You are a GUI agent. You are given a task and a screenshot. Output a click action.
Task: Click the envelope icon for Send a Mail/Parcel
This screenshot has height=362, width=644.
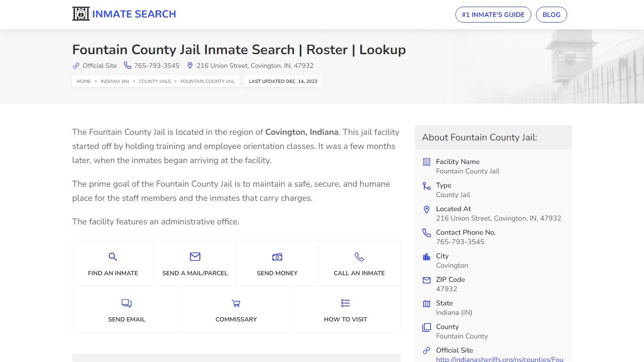coord(195,256)
